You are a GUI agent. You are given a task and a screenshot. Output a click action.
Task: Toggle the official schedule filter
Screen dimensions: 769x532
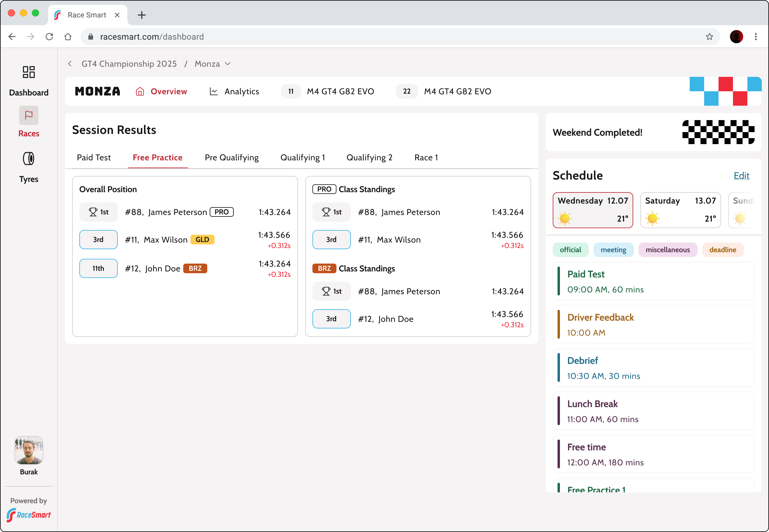click(570, 250)
